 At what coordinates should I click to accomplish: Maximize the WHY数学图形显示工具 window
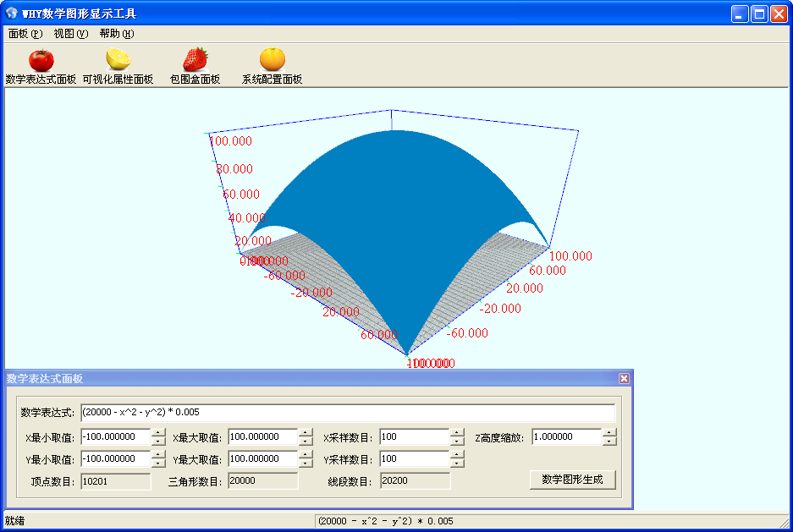coord(759,14)
